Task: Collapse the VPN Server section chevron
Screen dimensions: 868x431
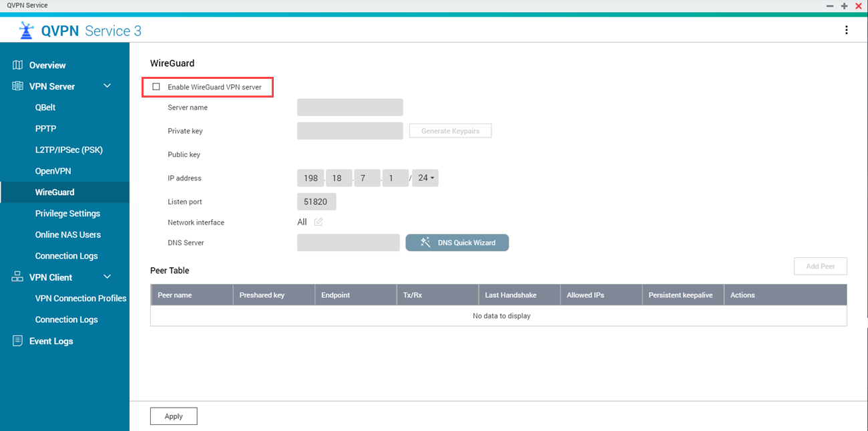Action: point(107,86)
